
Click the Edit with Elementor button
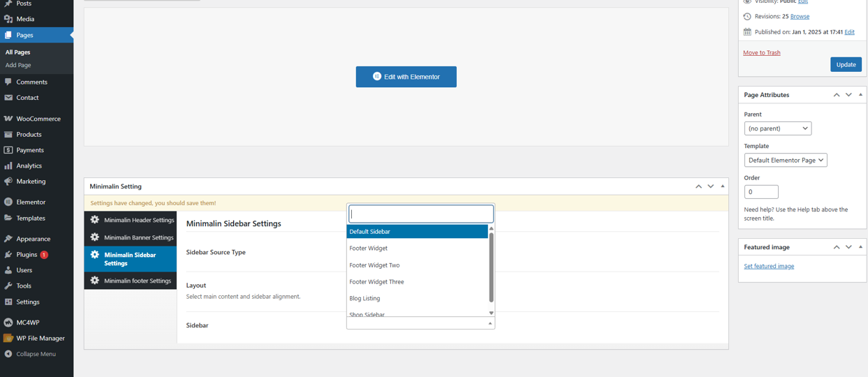406,77
